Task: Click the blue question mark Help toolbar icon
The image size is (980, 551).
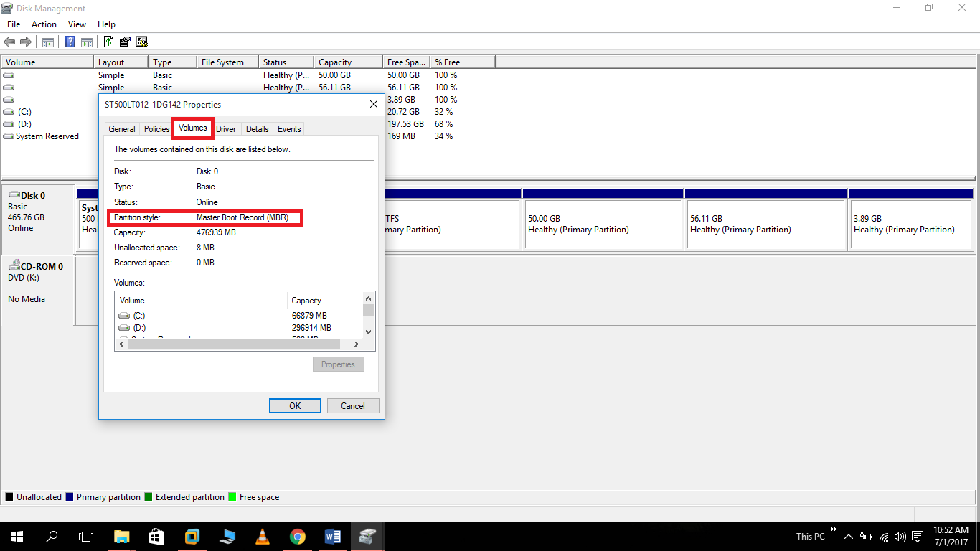Action: (70, 41)
